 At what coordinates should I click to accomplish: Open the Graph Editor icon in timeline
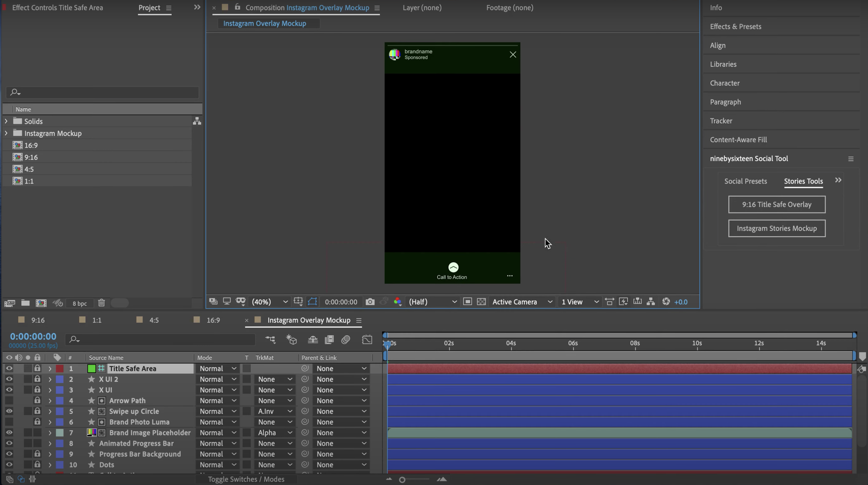pyautogui.click(x=367, y=339)
